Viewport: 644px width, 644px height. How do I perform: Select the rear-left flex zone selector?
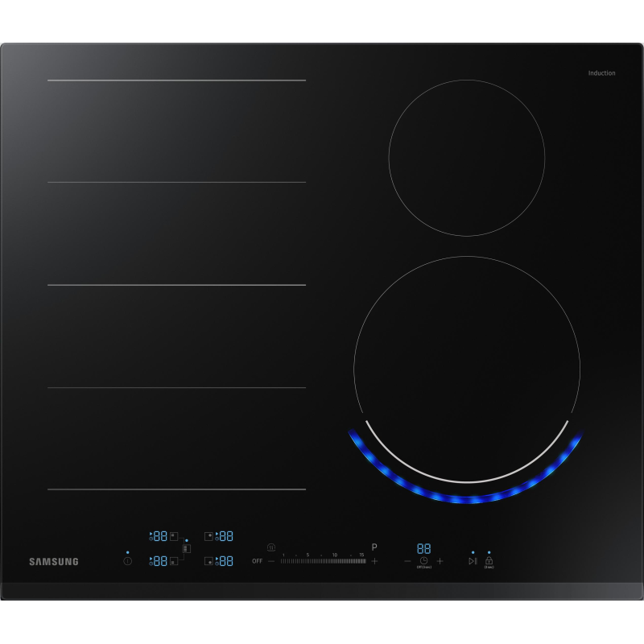click(x=174, y=536)
